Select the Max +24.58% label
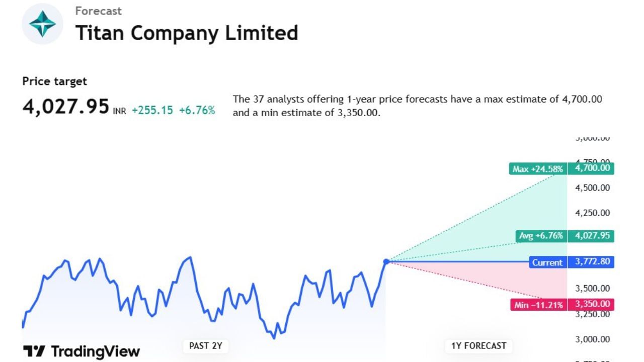The height and width of the screenshot is (362, 644). coord(537,169)
